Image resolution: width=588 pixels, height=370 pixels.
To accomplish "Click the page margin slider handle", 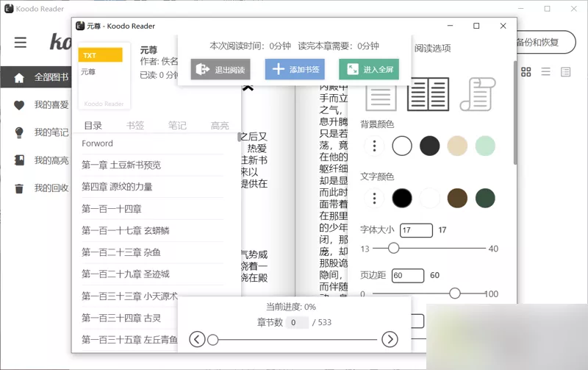I will point(455,293).
